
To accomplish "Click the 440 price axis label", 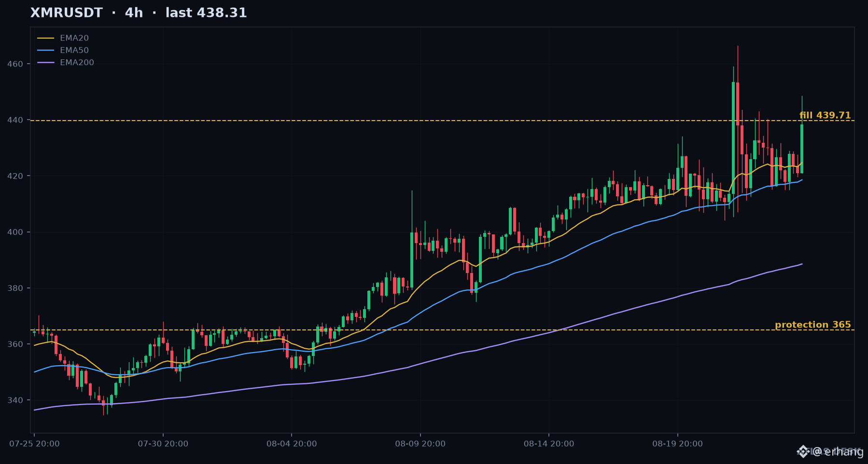I will click(15, 120).
